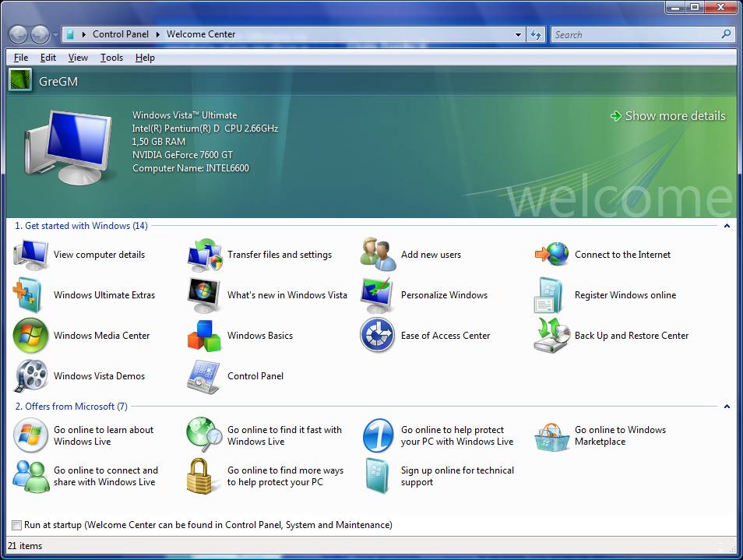This screenshot has height=560, width=743.
Task: Open Back Up and Restore Center icon
Action: [551, 335]
